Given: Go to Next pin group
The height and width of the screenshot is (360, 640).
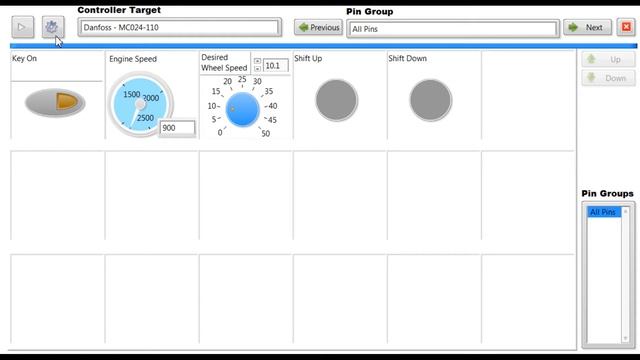Looking at the screenshot, I should tap(587, 27).
